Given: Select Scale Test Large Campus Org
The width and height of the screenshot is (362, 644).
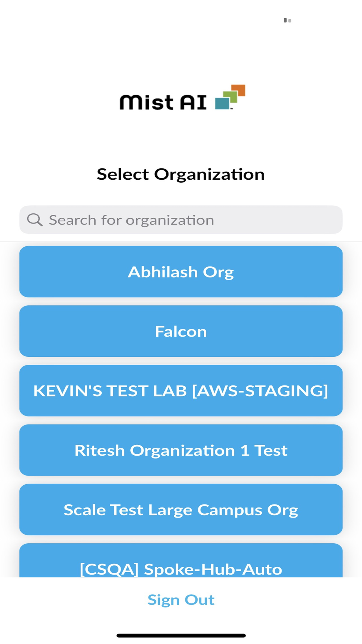Looking at the screenshot, I should (x=181, y=510).
